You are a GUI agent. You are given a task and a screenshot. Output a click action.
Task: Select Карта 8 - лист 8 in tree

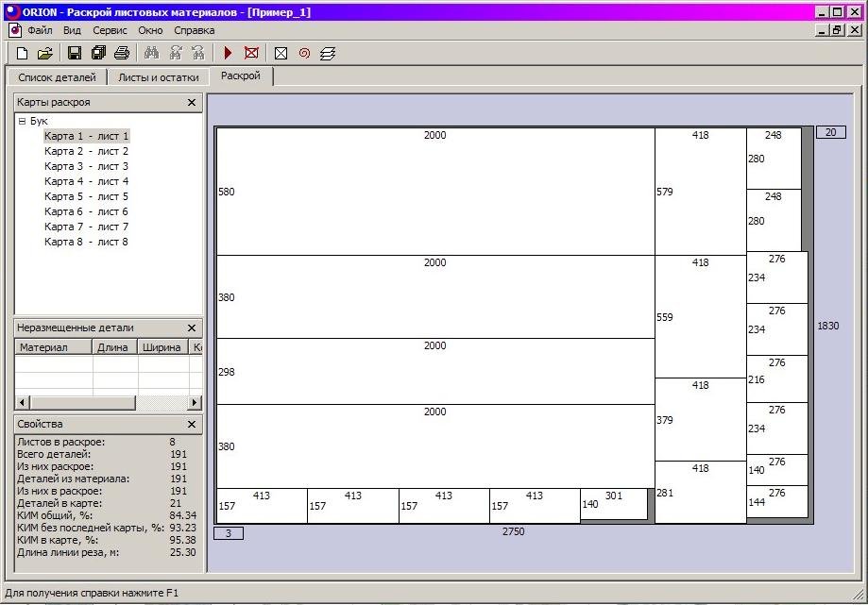pos(86,242)
